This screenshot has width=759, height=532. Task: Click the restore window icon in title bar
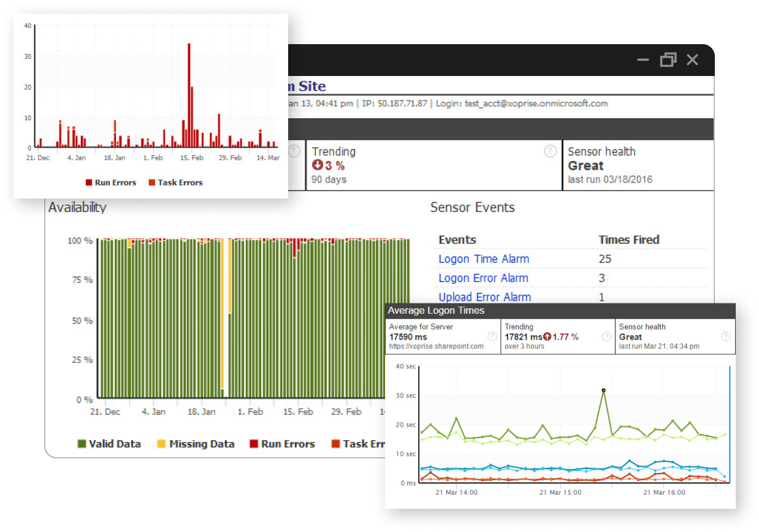click(668, 59)
